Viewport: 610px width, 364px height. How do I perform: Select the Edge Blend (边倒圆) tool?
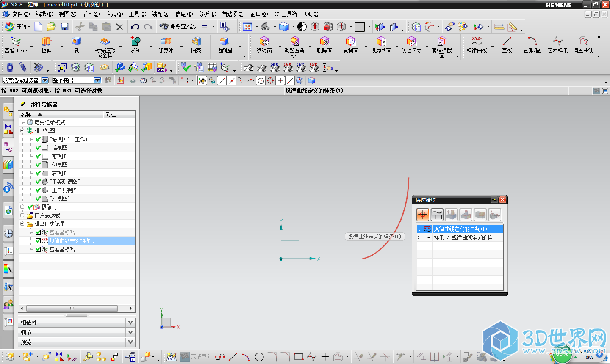[x=224, y=44]
